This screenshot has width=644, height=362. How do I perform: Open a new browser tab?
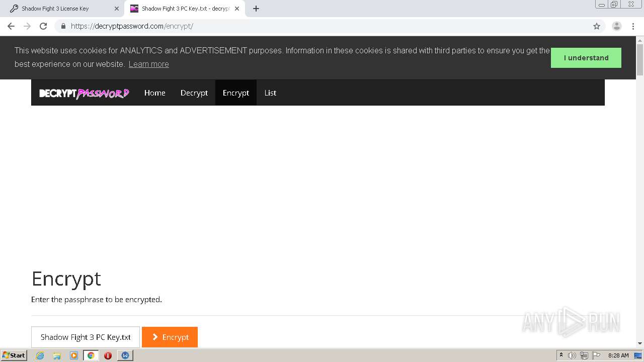[x=256, y=9]
